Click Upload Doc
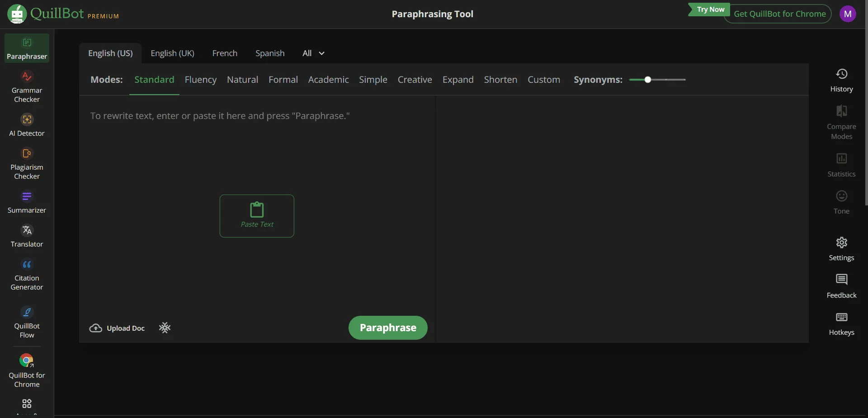This screenshot has height=418, width=868. pyautogui.click(x=117, y=328)
